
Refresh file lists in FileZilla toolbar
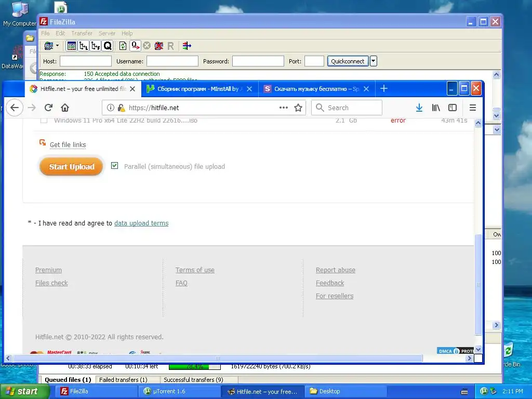123,46
